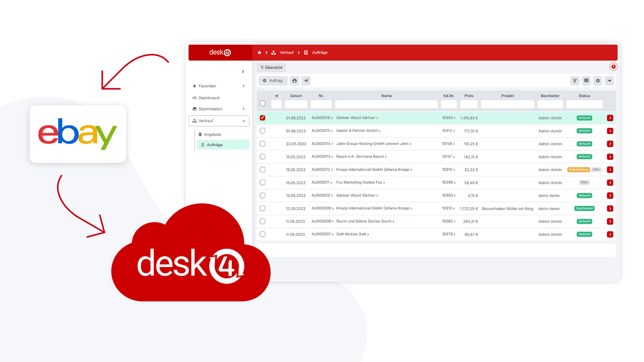Toggle the select-all checkbox in header
644x362 pixels.
(x=263, y=103)
